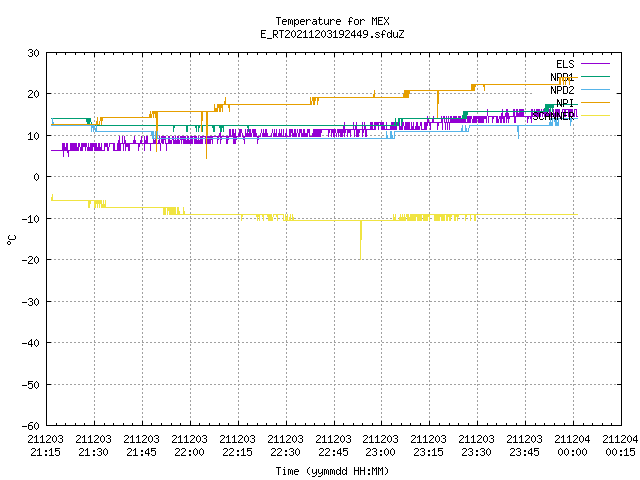Click the x-axis label 211203 23:15
This screenshot has height=480, width=640.
(428, 446)
